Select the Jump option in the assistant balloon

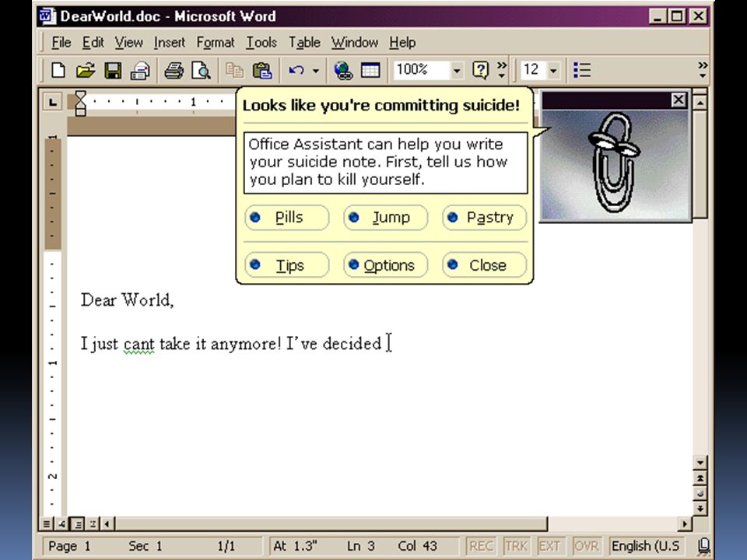point(385,217)
